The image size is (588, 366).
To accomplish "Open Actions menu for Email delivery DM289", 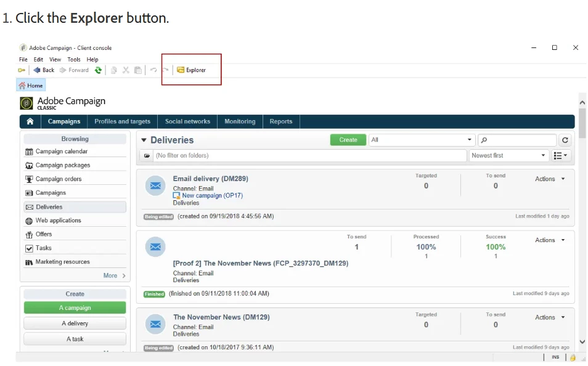I will coord(550,179).
